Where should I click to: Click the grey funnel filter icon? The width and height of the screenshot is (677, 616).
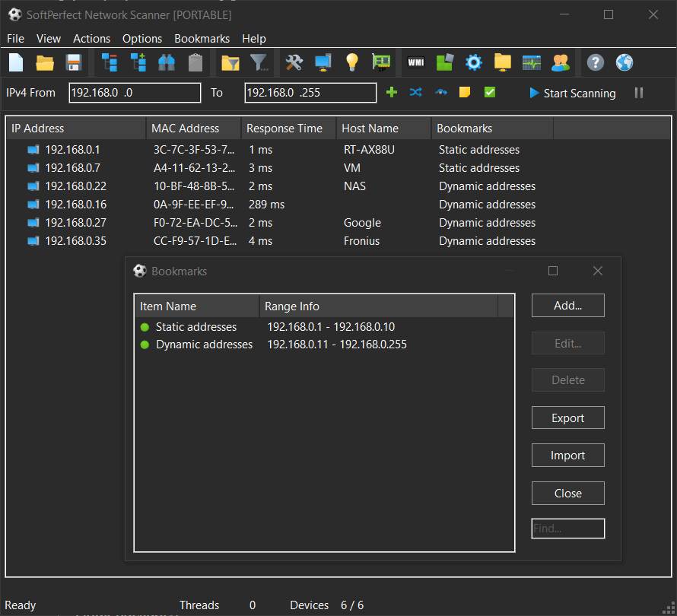[259, 62]
